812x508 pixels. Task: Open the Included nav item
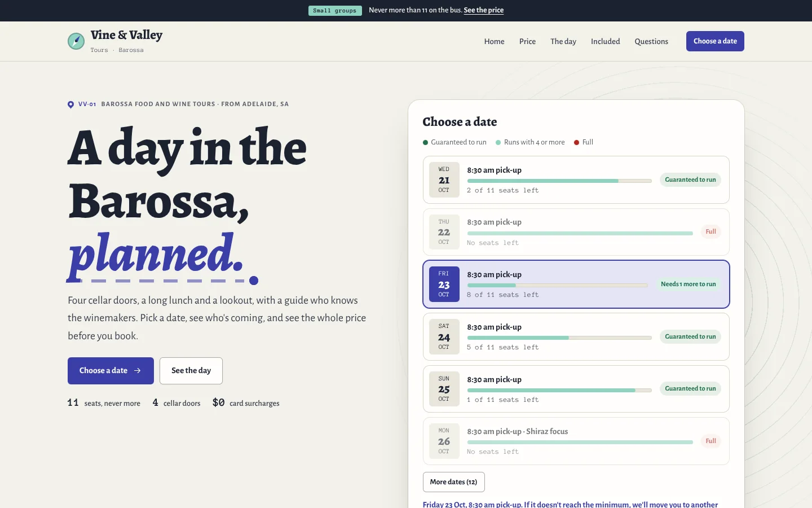tap(606, 41)
